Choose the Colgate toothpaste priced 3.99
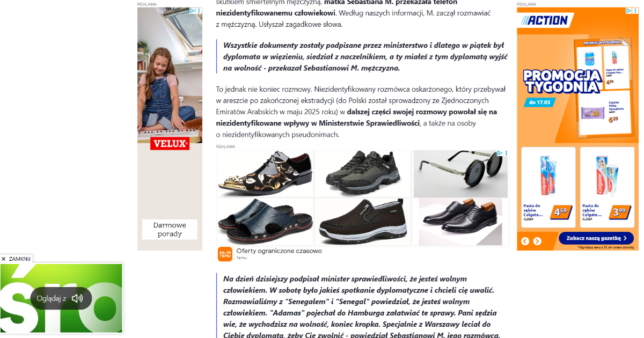The image size is (644, 338). click(607, 188)
